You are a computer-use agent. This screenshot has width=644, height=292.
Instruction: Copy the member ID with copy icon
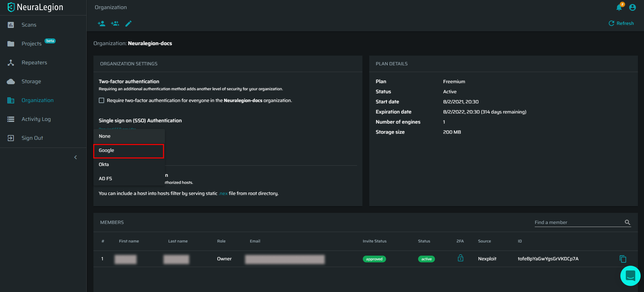coord(623,259)
